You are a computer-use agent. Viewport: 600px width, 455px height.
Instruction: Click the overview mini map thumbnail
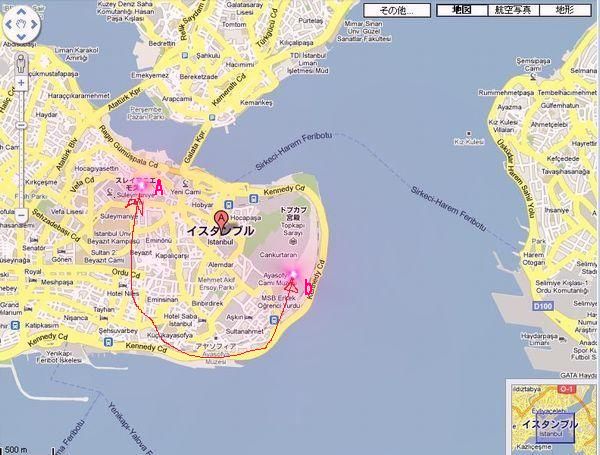553,417
